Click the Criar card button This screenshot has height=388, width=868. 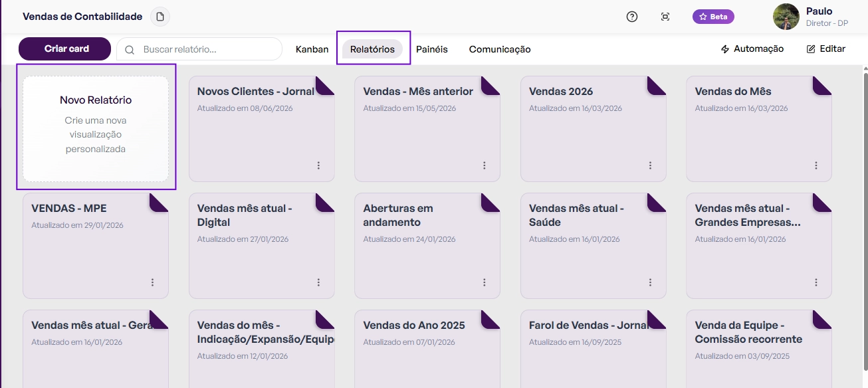64,48
